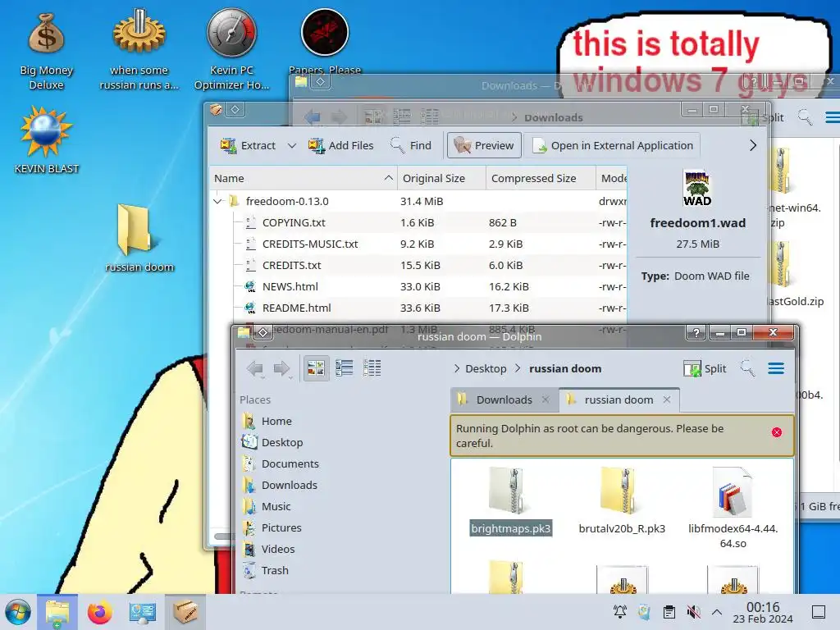Switch to Details view mode
This screenshot has width=840, height=630.
372,368
